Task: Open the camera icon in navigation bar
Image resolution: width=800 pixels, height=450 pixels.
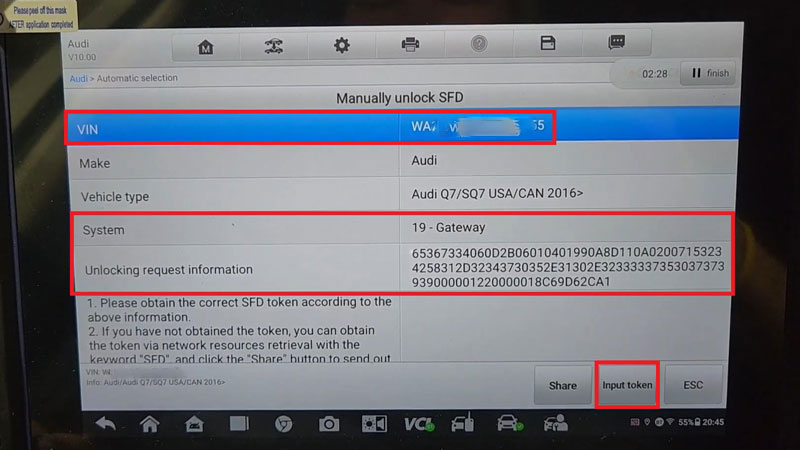Action: (329, 424)
